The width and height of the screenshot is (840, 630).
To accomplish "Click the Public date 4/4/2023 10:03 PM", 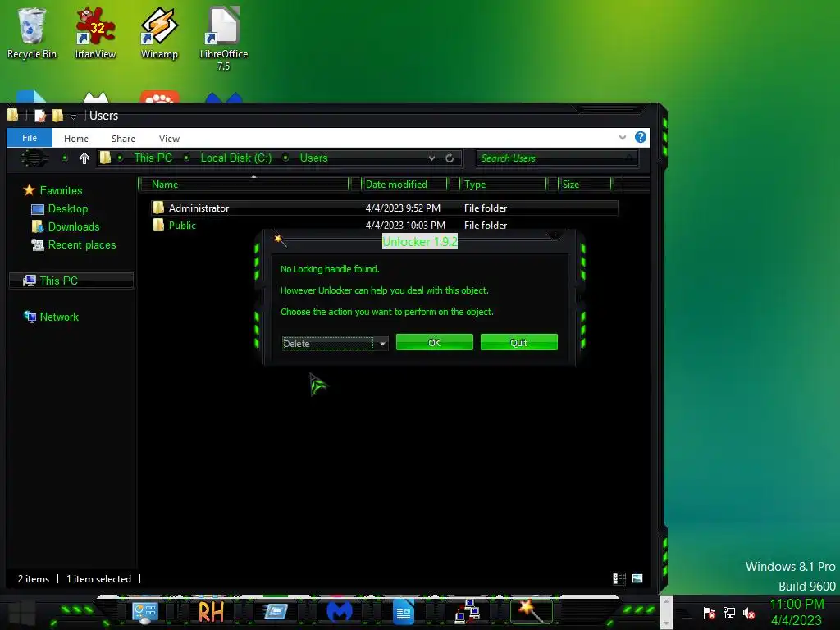I will [405, 226].
